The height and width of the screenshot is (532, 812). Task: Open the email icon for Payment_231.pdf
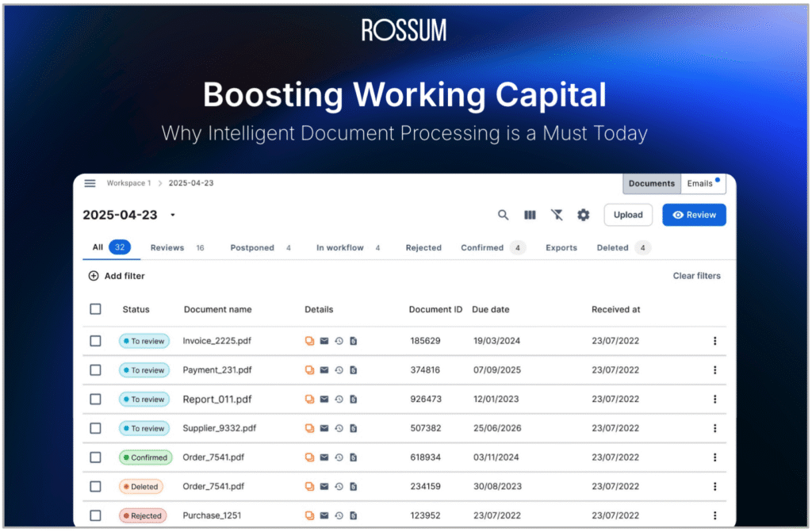[324, 369]
